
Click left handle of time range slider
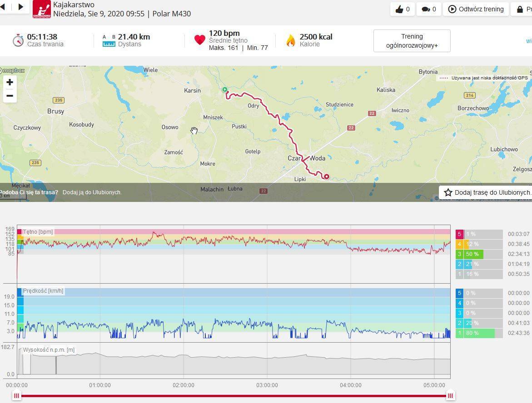pyautogui.click(x=17, y=396)
